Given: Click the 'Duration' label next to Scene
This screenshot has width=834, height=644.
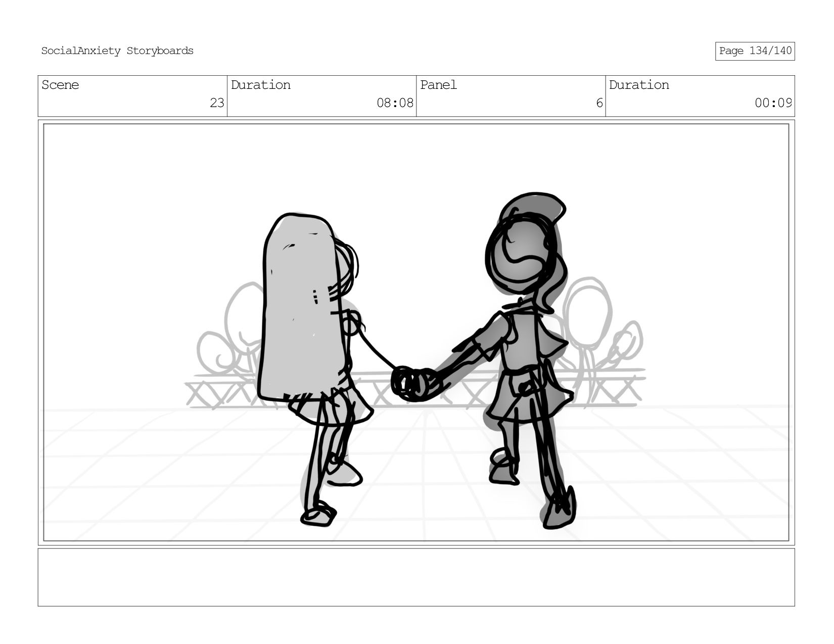Looking at the screenshot, I should coord(261,85).
